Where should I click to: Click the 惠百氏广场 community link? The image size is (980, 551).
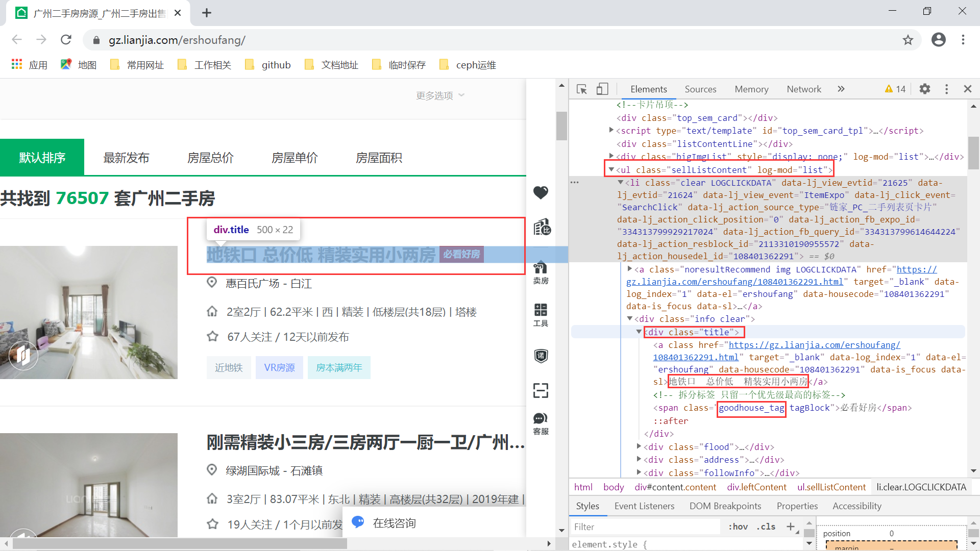click(x=252, y=283)
